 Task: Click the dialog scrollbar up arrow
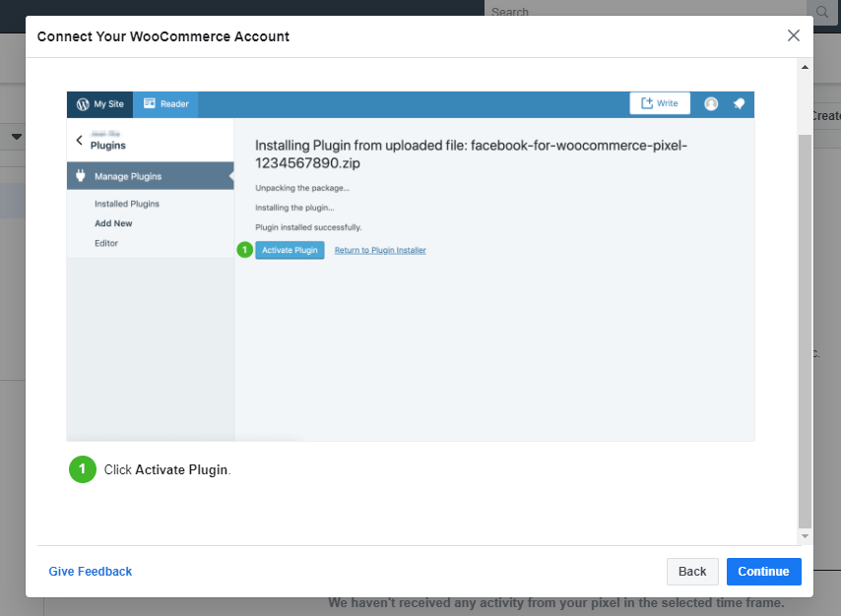(805, 67)
